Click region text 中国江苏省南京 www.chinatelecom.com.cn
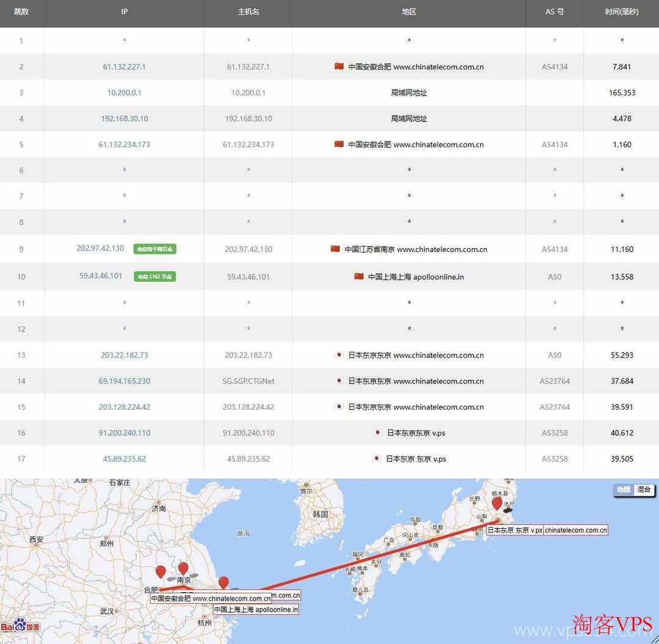The width and height of the screenshot is (659, 644). click(416, 249)
